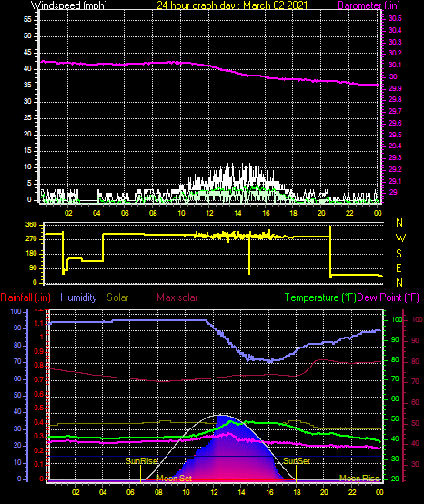Screen dimensions: 424x504
Task: Click the Humidity legend label
Action: 78,297
